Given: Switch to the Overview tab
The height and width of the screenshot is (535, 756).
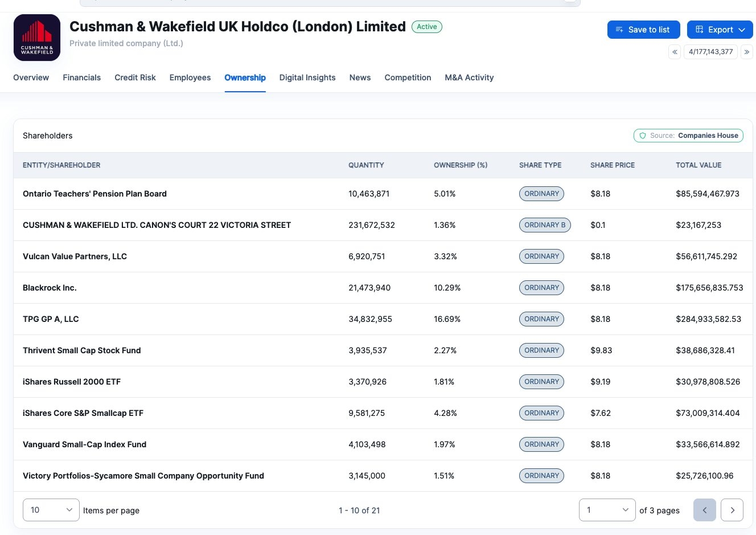Looking at the screenshot, I should pos(31,77).
